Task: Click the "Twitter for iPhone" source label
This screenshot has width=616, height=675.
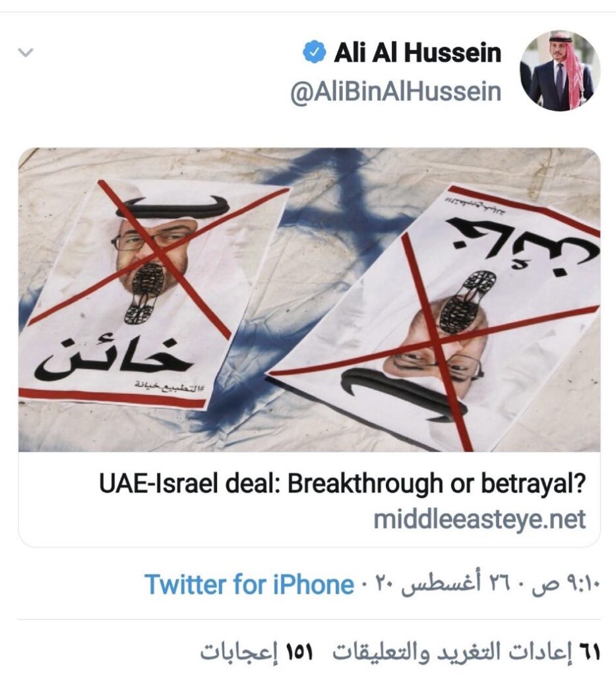Action: tap(249, 585)
